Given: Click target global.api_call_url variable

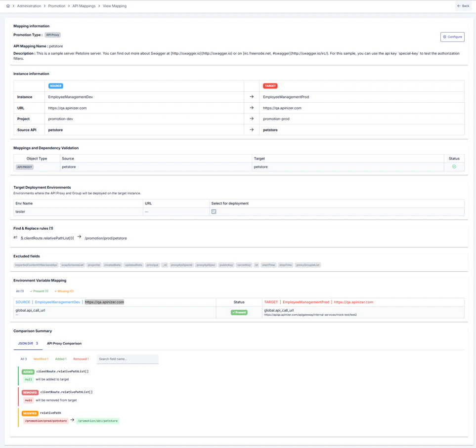Looking at the screenshot, I should (279, 310).
